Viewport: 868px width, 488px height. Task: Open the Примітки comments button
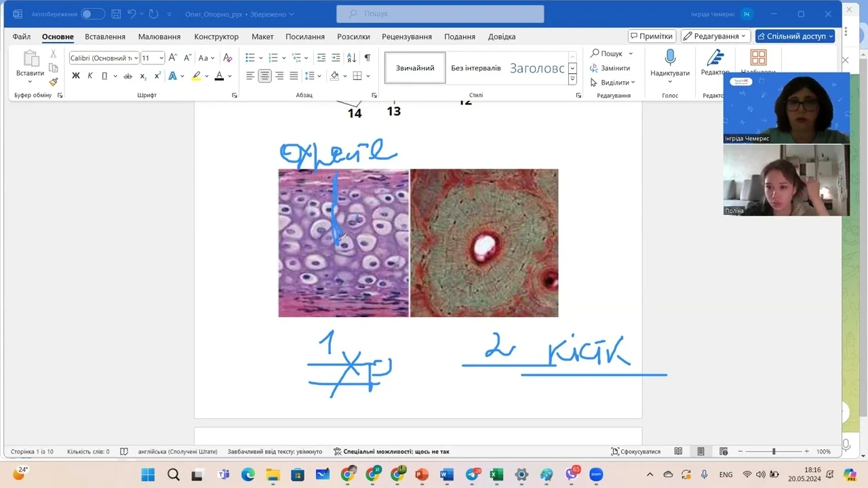tap(651, 36)
